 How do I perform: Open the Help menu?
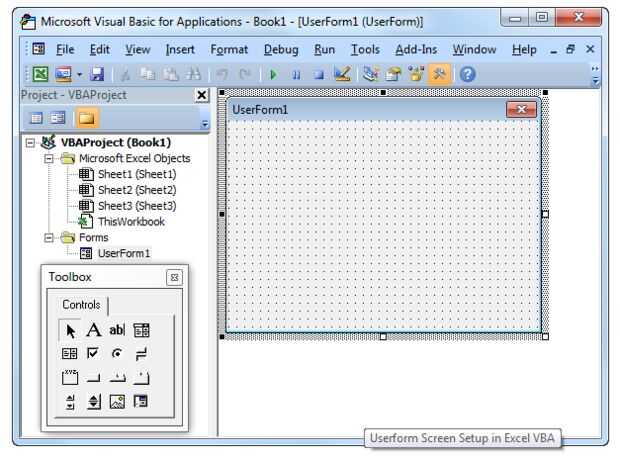coord(524,49)
